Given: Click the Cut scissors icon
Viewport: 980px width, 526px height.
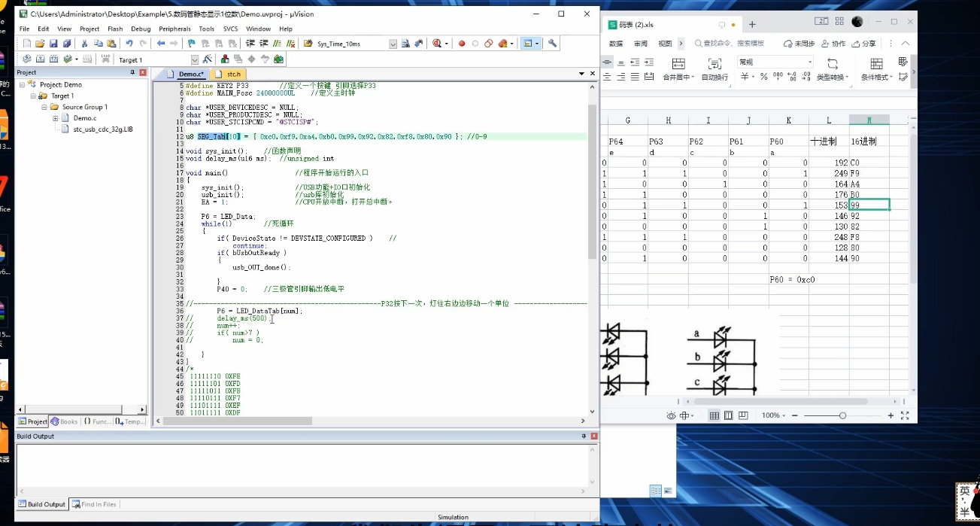Looking at the screenshot, I should pos(84,44).
